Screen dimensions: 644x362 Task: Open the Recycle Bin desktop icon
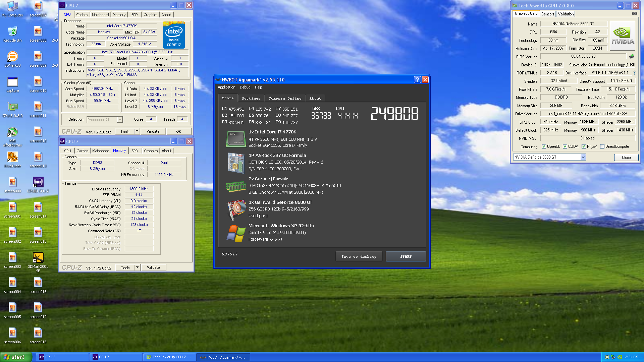12,34
